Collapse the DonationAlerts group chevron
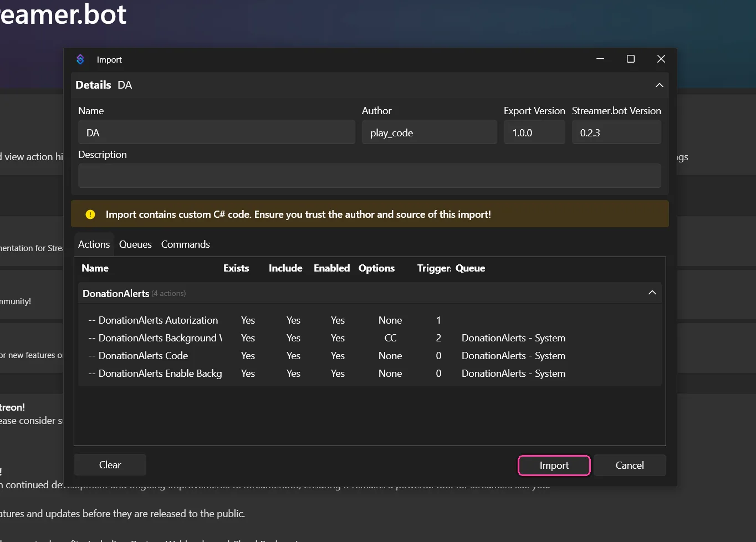756x542 pixels. [652, 293]
